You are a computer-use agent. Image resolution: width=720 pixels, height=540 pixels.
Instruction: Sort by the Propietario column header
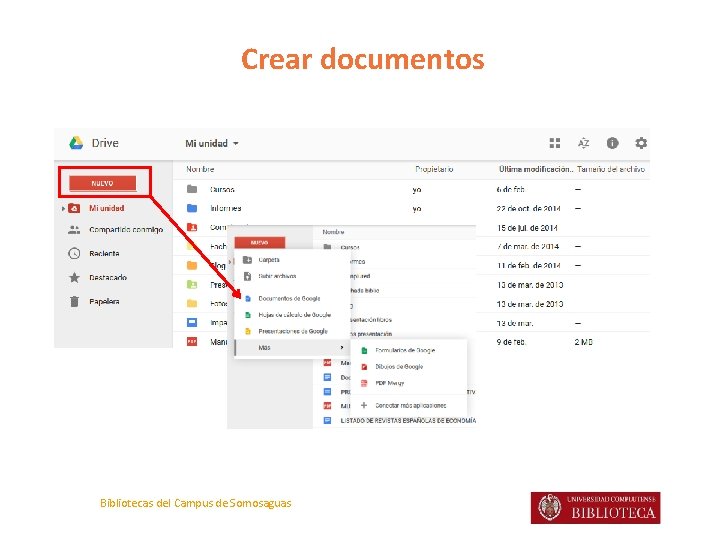434,169
